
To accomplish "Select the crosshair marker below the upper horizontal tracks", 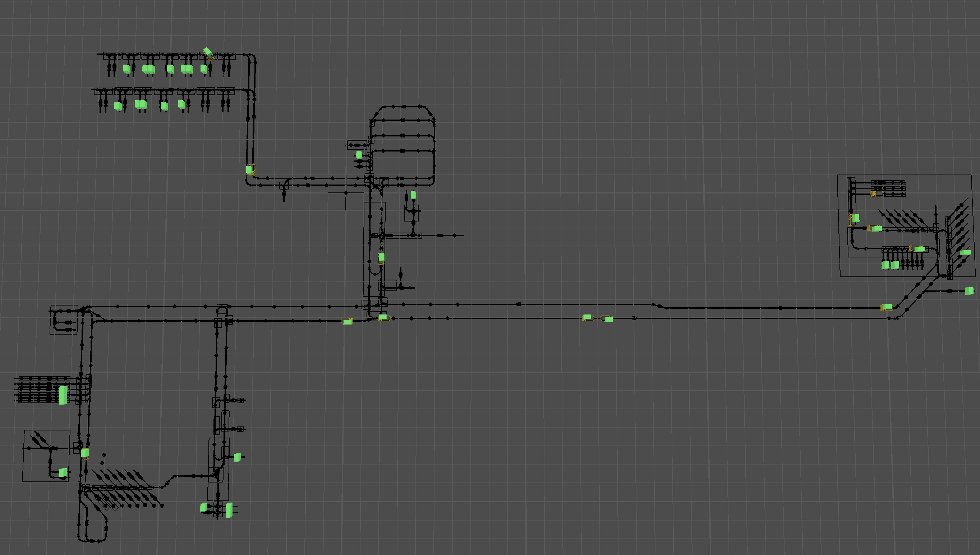I will point(346,192).
